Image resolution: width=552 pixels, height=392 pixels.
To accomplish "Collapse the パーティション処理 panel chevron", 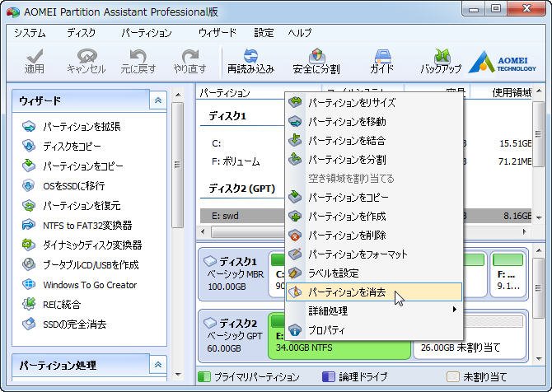I will coord(158,365).
